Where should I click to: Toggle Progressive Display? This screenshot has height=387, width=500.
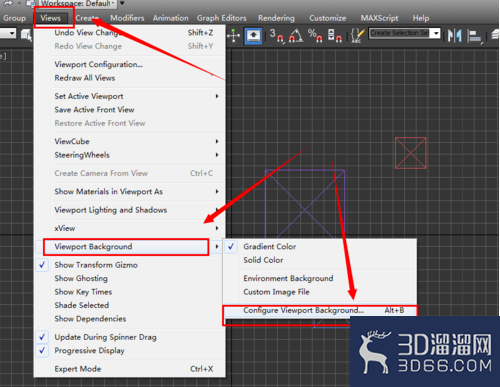pyautogui.click(x=130, y=351)
